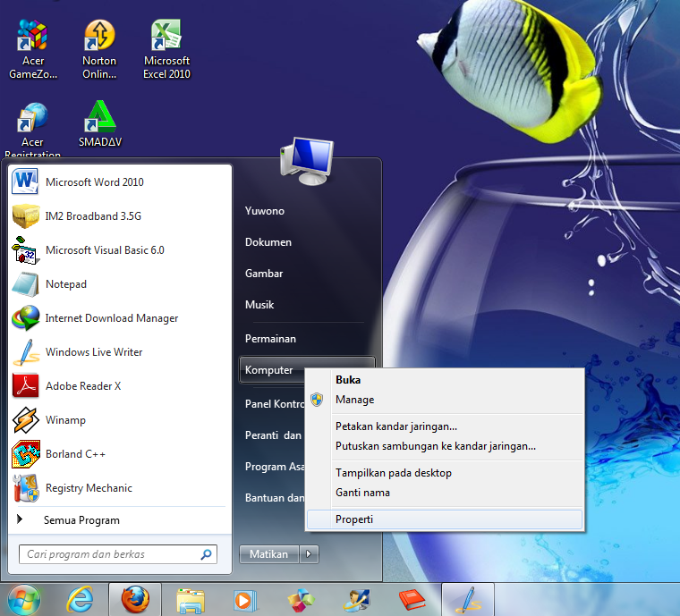This screenshot has height=616, width=680.
Task: Open Bantuan dan Dukungan entry
Action: [x=275, y=498]
